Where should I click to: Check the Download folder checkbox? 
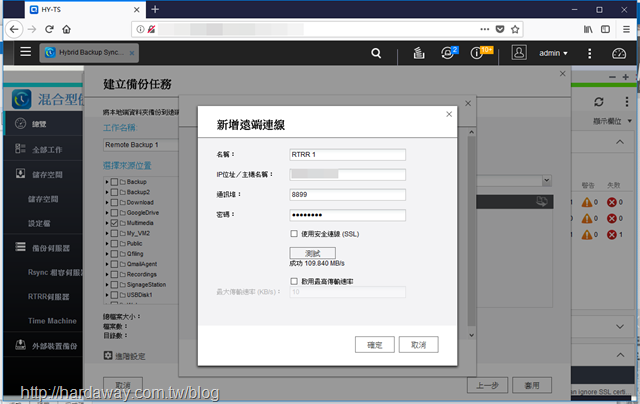coord(114,202)
